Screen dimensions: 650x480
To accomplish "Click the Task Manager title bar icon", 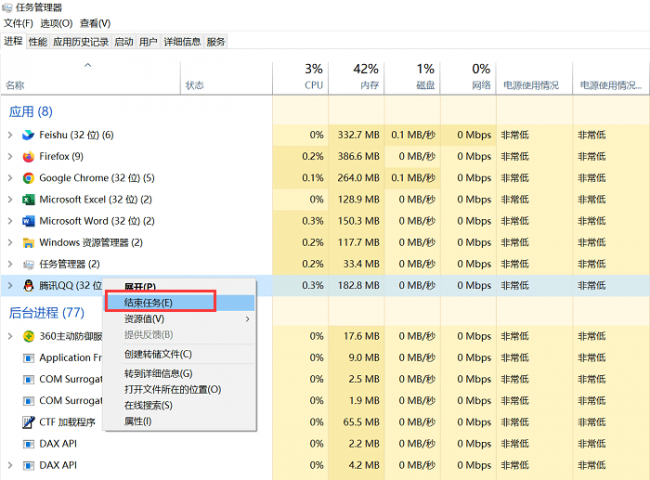I will pos(7,7).
